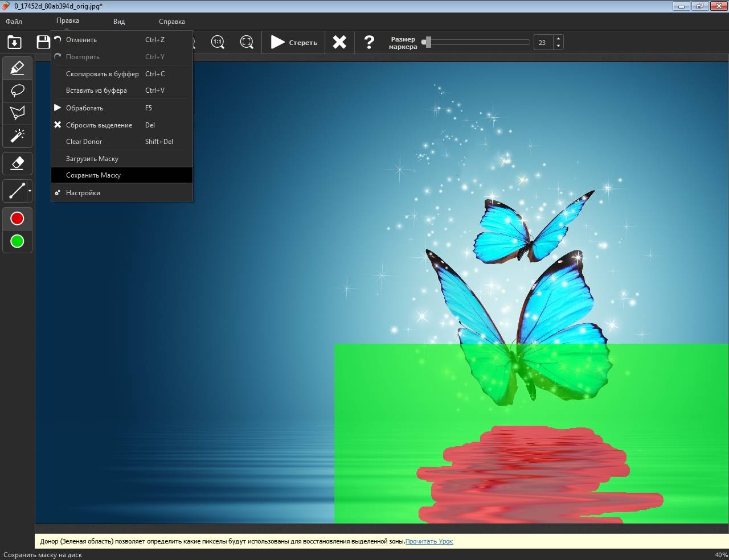This screenshot has height=560, width=729.
Task: Click the marker size field showing 23
Action: (543, 42)
